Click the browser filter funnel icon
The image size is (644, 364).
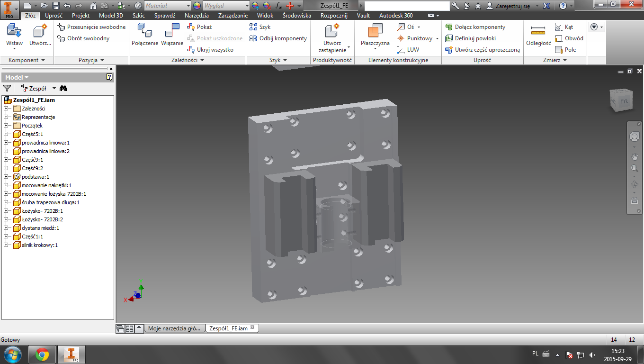[x=7, y=88]
